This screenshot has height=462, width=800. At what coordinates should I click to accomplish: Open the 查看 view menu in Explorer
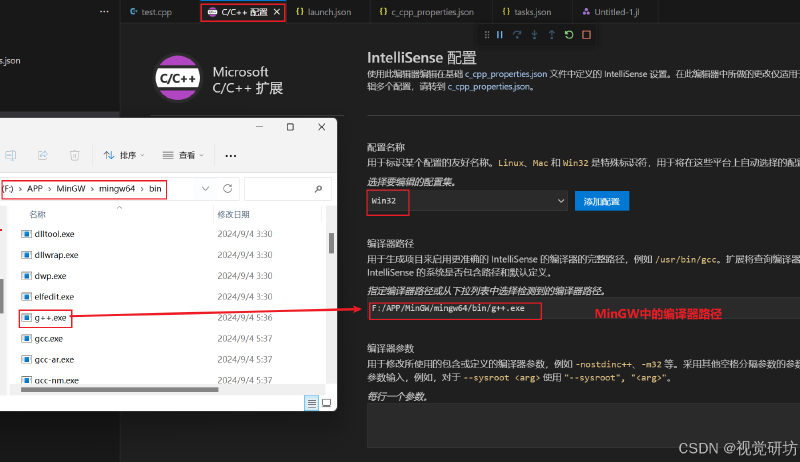point(183,155)
